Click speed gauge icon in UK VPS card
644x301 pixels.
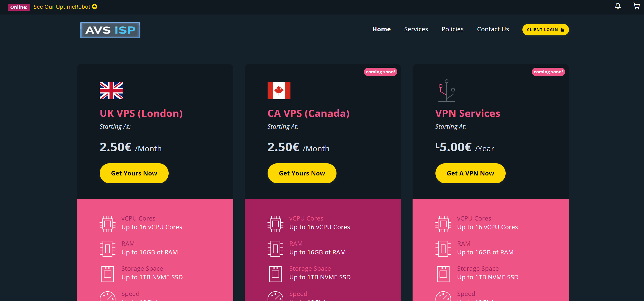coord(108,296)
